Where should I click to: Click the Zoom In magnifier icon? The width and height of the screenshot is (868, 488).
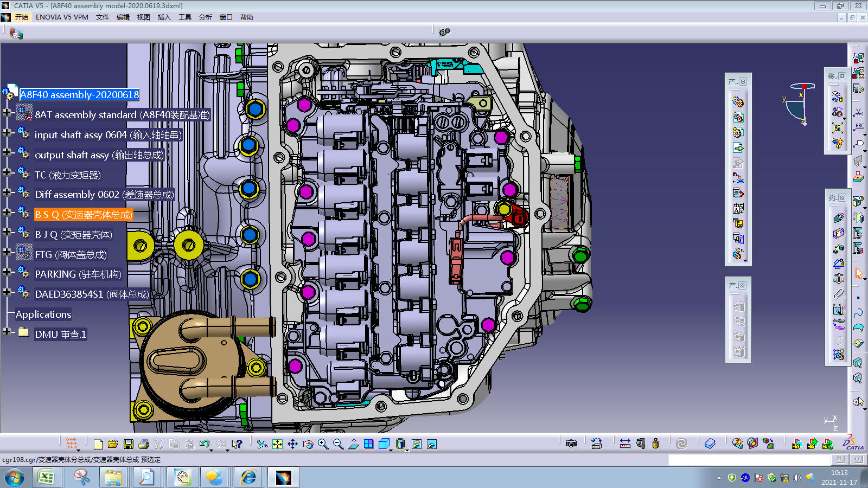323,444
